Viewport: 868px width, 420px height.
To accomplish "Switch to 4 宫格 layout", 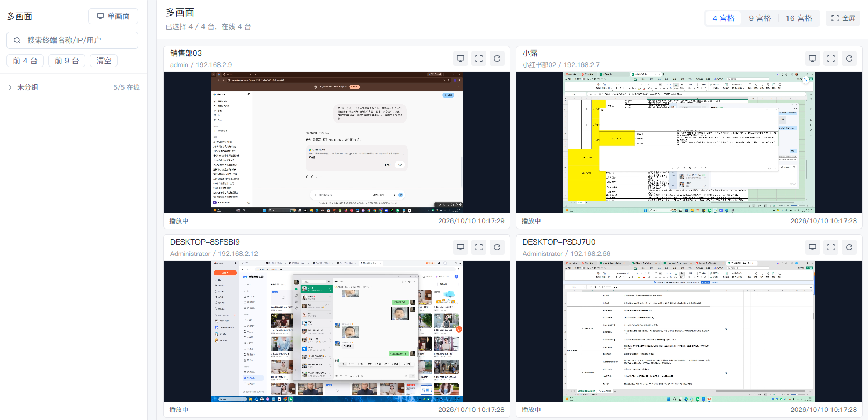I will [x=724, y=18].
